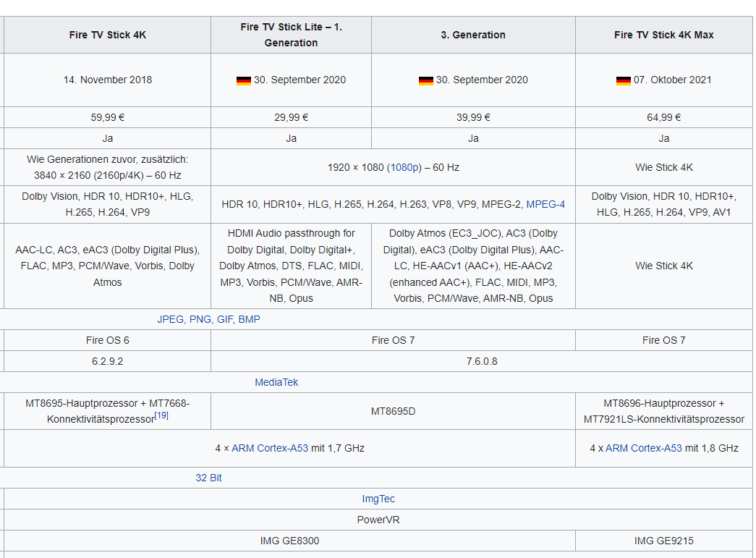
Task: Follow the 32 Bit link
Action: pos(208,478)
